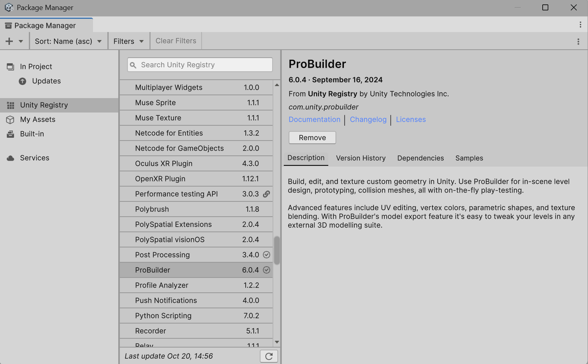The height and width of the screenshot is (364, 588).
Task: Click the Clear Filters button
Action: pos(176,41)
